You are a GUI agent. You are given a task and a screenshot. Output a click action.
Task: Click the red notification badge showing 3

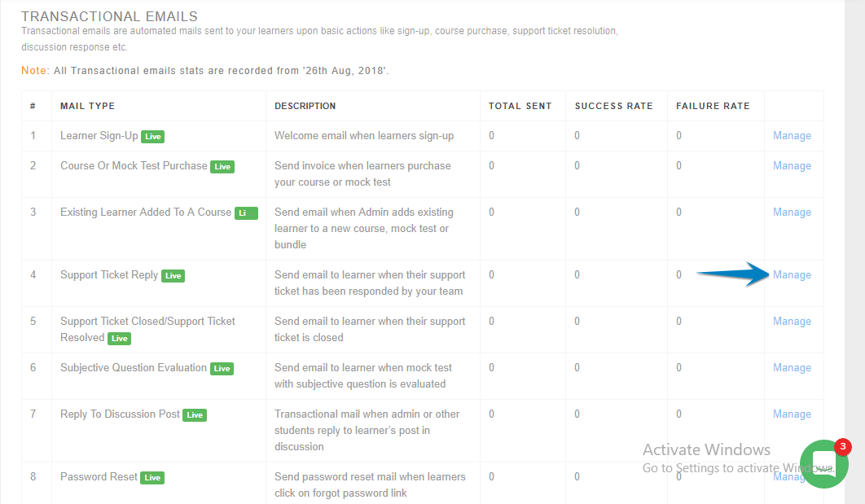click(x=843, y=446)
